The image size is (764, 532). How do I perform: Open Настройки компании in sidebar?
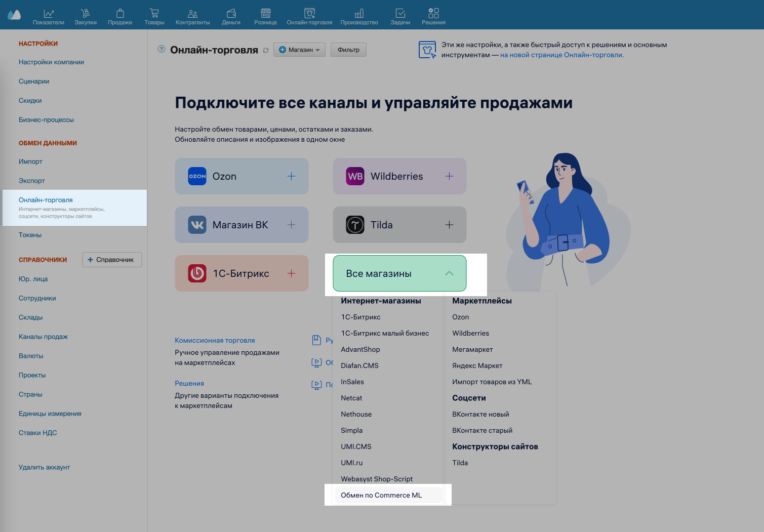[x=51, y=62]
